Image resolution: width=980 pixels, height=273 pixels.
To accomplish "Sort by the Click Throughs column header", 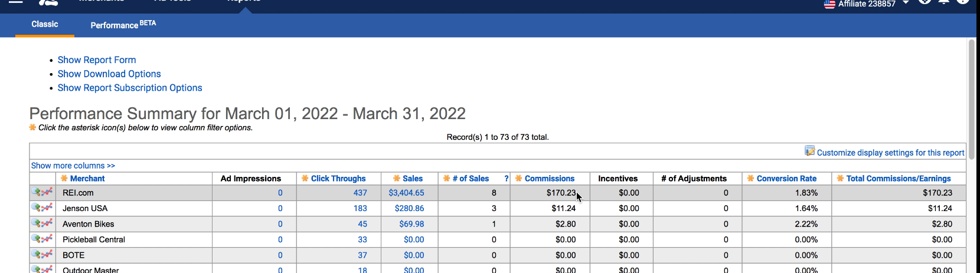I will pyautogui.click(x=338, y=179).
